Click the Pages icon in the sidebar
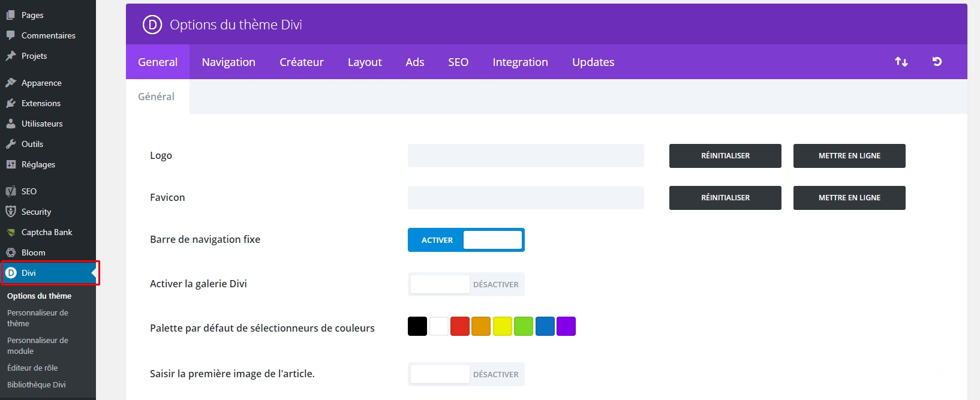This screenshot has height=400, width=980. point(11,15)
